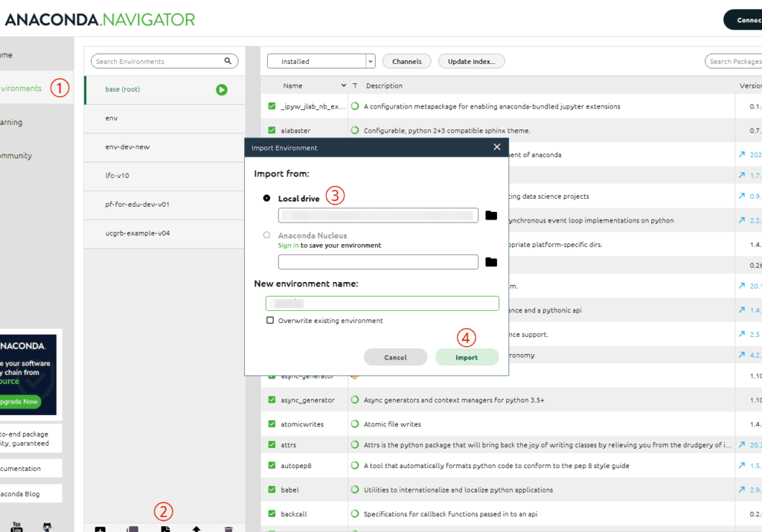Click status circle icon of autopep8 package

(355, 466)
